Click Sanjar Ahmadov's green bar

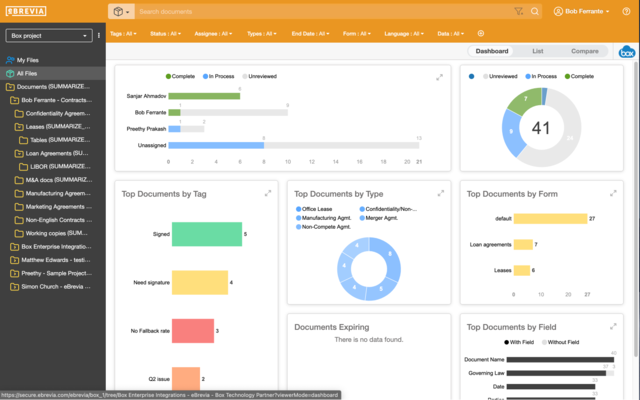[x=204, y=96]
